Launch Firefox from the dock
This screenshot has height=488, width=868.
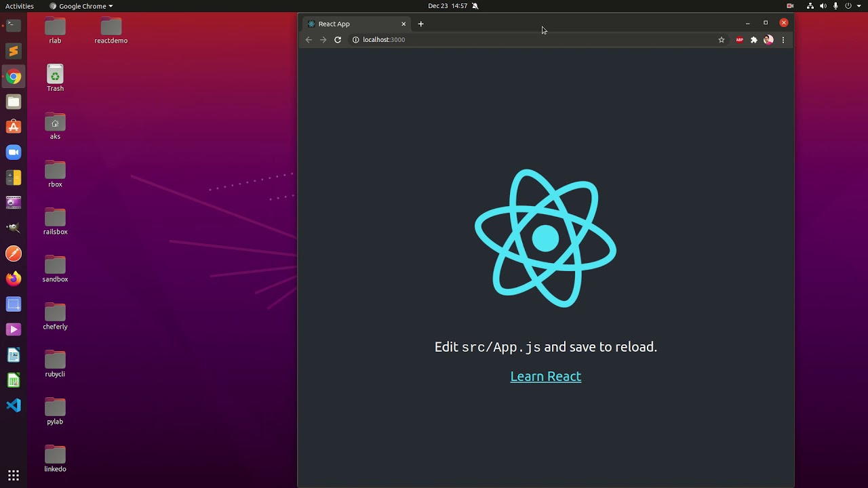[x=14, y=279]
